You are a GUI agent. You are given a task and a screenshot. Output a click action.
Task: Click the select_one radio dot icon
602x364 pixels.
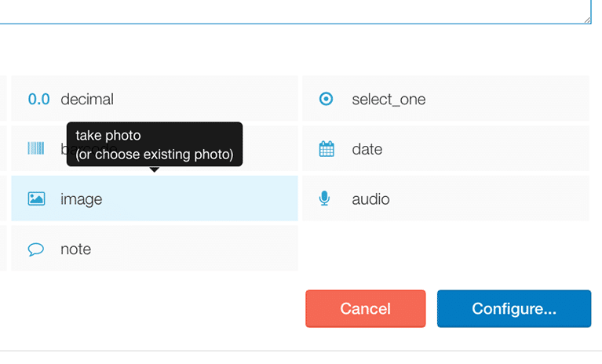point(326,99)
